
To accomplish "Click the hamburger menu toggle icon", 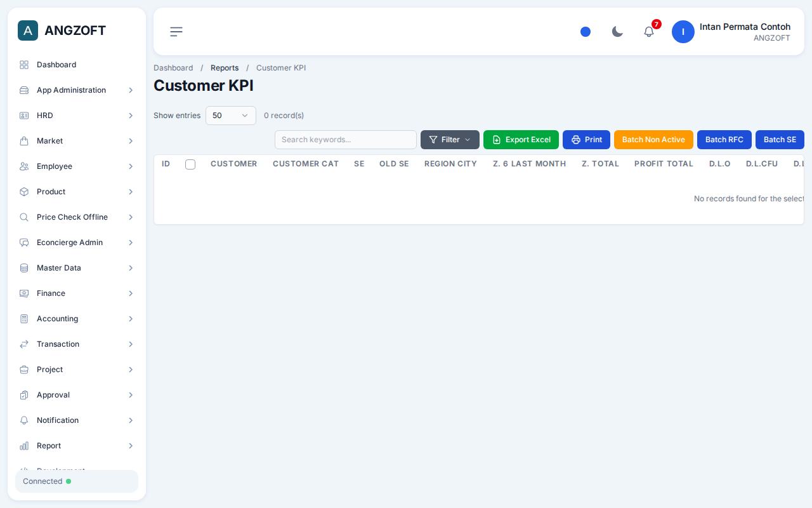I will tap(176, 32).
